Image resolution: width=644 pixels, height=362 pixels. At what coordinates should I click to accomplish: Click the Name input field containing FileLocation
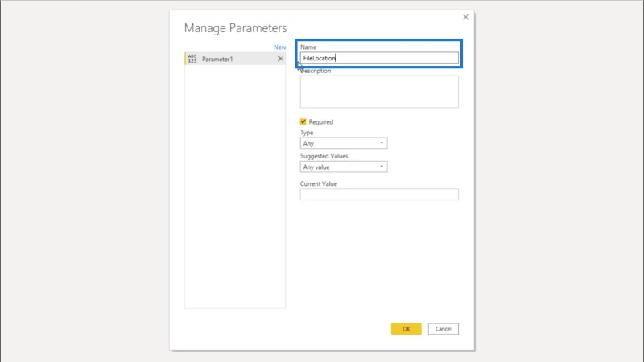pos(379,58)
